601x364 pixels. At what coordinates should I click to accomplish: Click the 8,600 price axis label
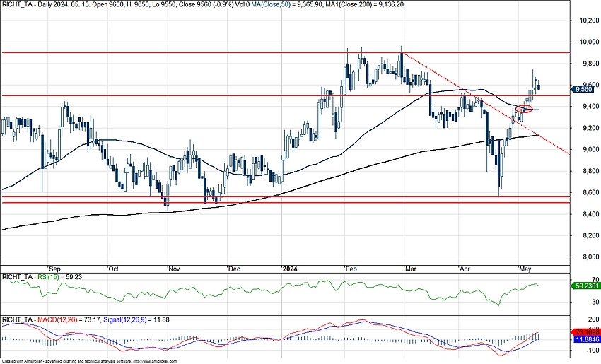[x=590, y=192]
